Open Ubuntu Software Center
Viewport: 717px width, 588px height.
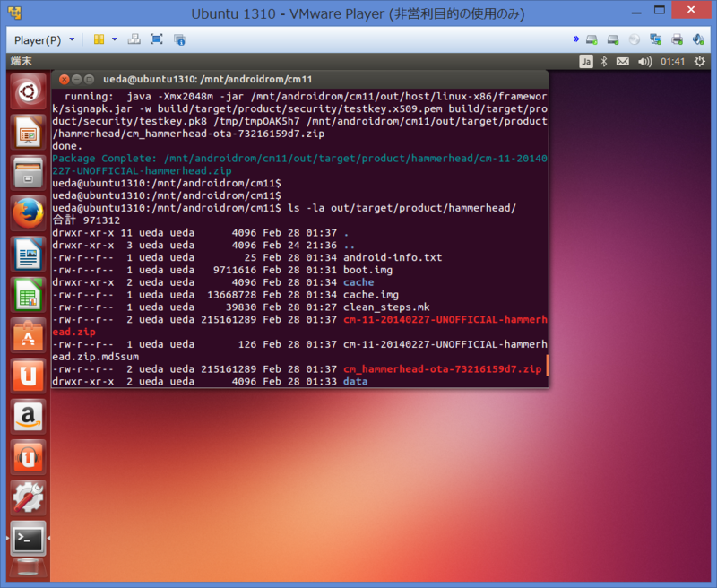point(28,335)
